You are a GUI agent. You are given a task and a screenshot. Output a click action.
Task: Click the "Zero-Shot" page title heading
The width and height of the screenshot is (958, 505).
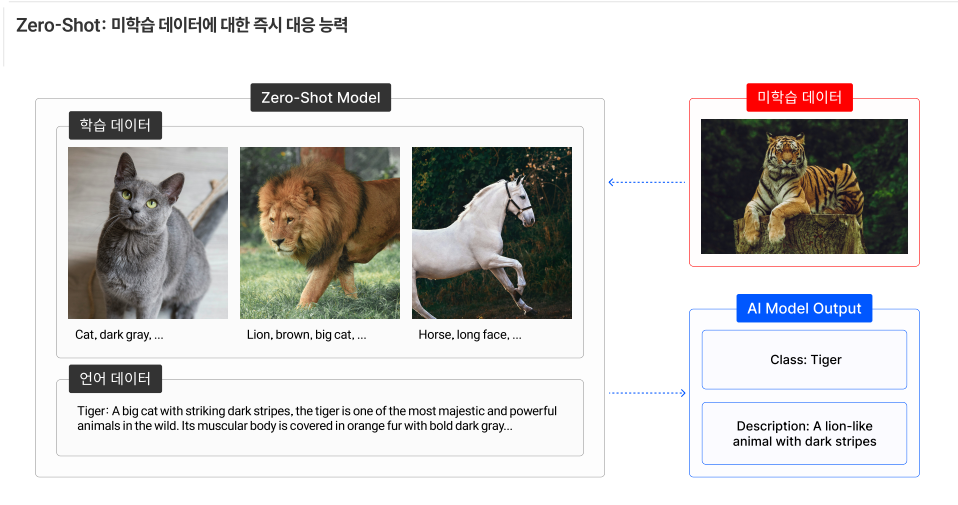coord(181,26)
